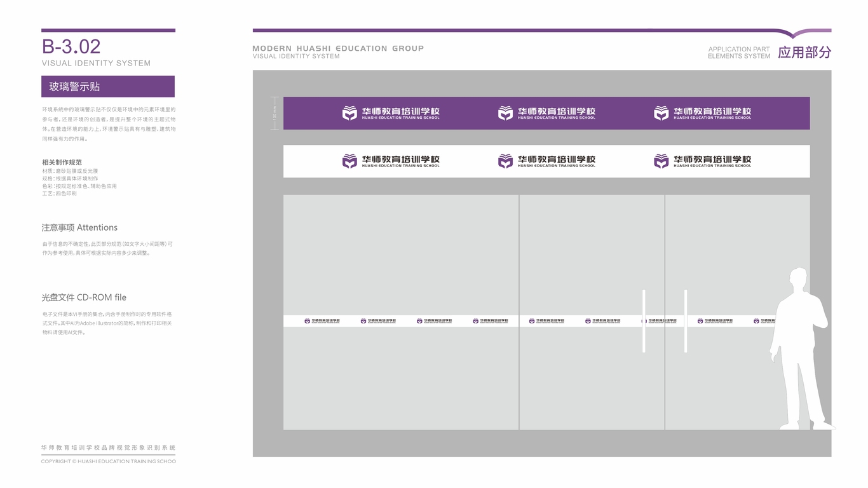Click the 'APPLICATION PART' label
The width and height of the screenshot is (868, 488).
[x=739, y=49]
